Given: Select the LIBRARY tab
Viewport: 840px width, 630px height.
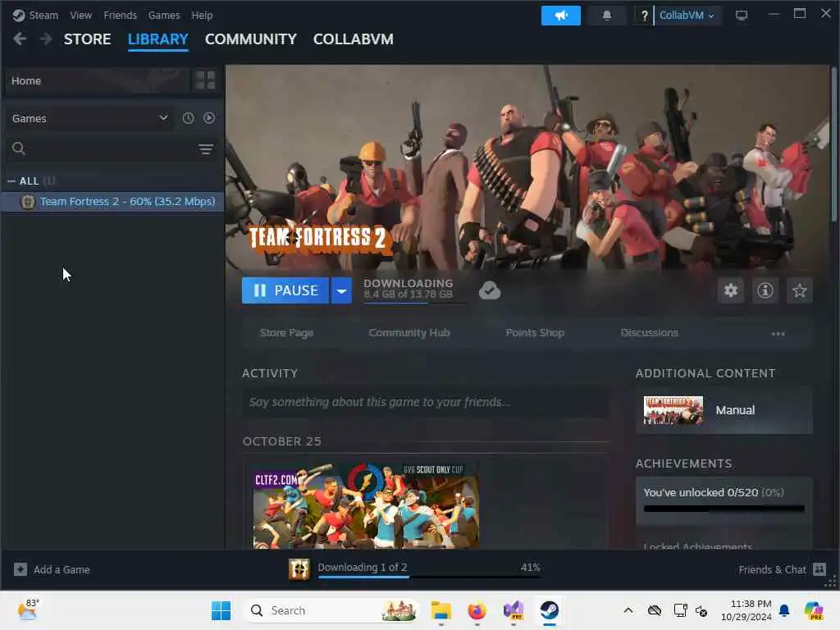Looking at the screenshot, I should [x=158, y=39].
